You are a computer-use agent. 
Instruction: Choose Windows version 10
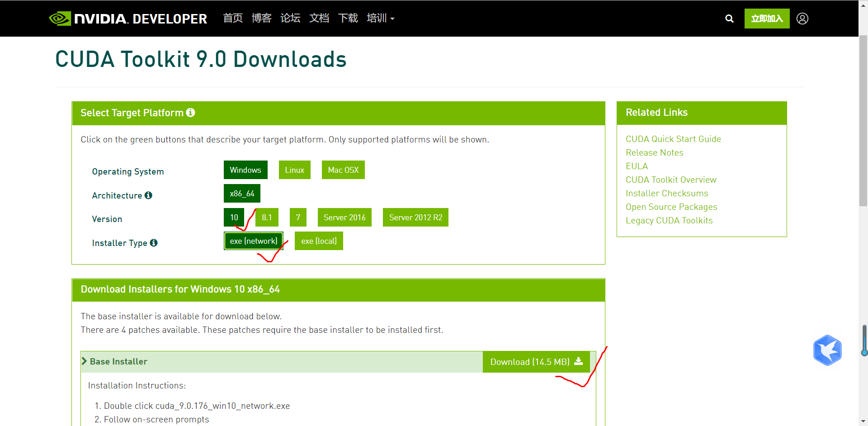tap(234, 218)
